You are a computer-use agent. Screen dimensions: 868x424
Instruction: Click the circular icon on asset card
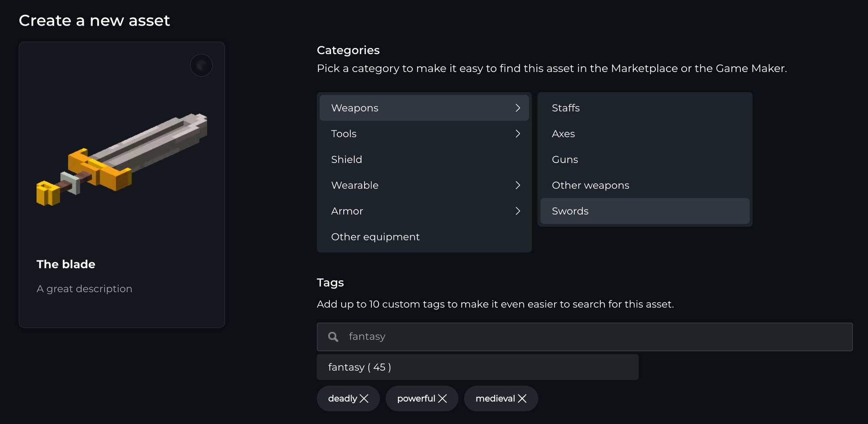(201, 65)
